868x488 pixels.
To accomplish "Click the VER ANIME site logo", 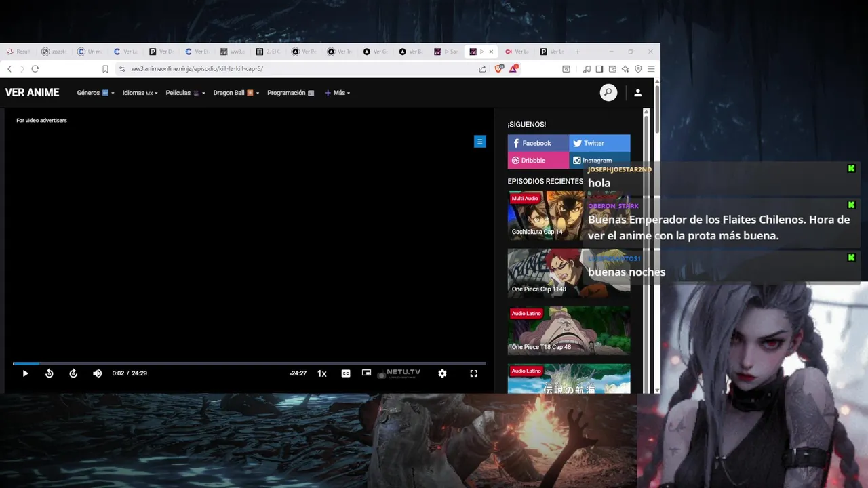I will (x=32, y=93).
